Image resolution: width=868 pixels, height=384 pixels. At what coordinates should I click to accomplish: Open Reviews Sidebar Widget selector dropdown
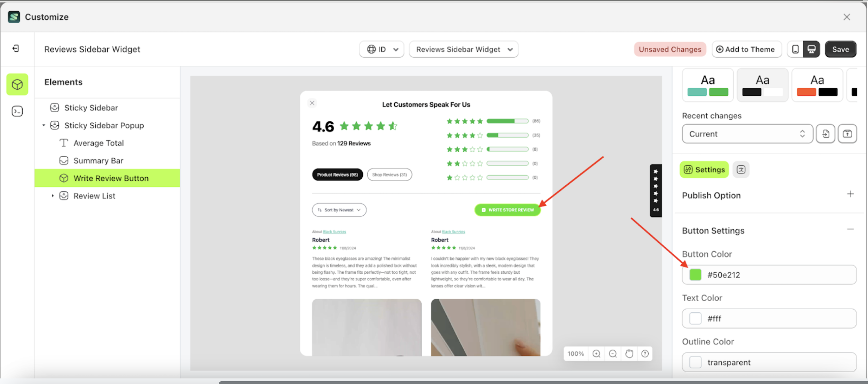point(464,49)
